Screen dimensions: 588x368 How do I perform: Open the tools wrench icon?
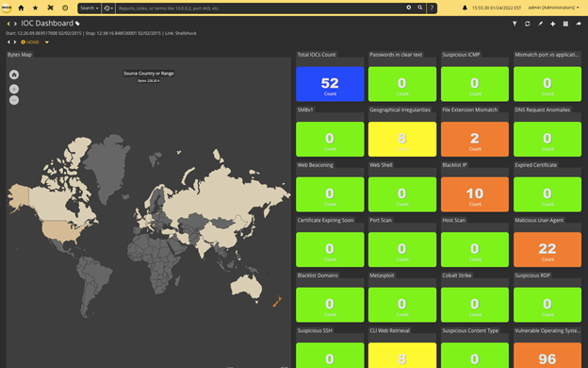tap(50, 8)
